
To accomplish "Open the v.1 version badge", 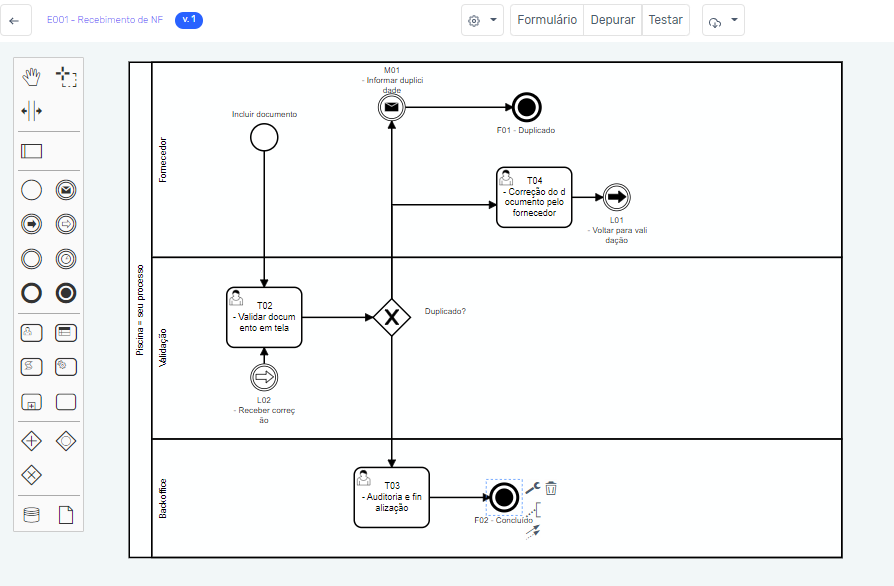I will click(187, 18).
